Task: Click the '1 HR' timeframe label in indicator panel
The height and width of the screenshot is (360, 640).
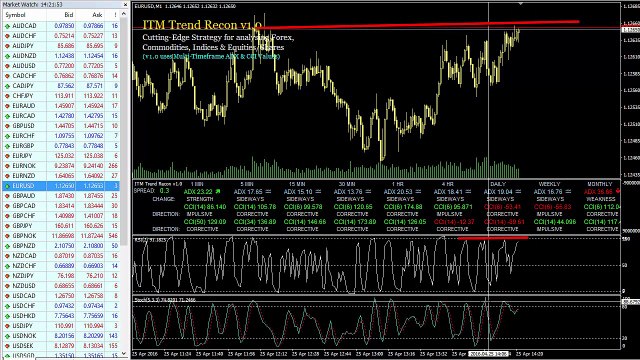Action: [x=398, y=184]
